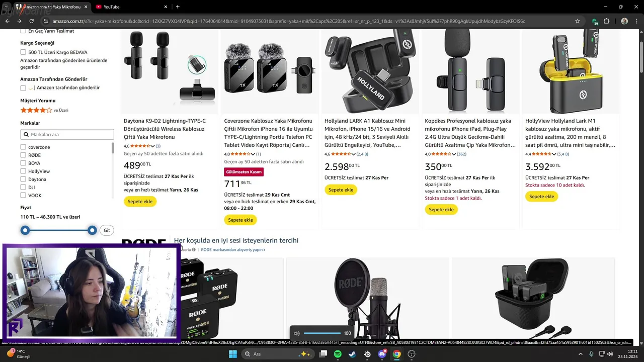Bookmark this page with the star icon

(x=578, y=21)
